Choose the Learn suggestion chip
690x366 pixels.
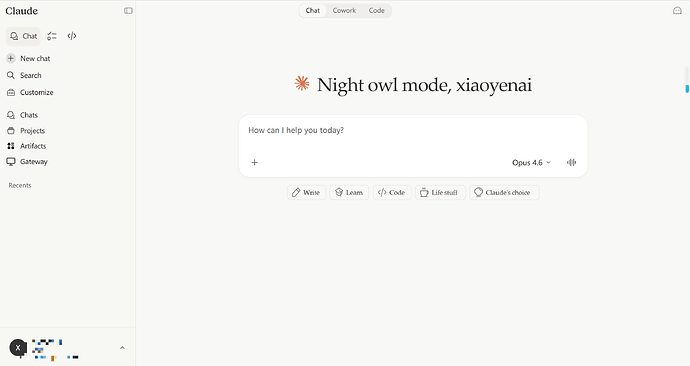(x=349, y=193)
